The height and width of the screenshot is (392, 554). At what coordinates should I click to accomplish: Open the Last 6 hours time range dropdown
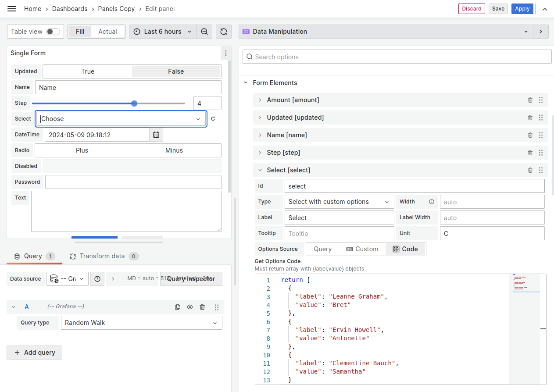point(162,31)
